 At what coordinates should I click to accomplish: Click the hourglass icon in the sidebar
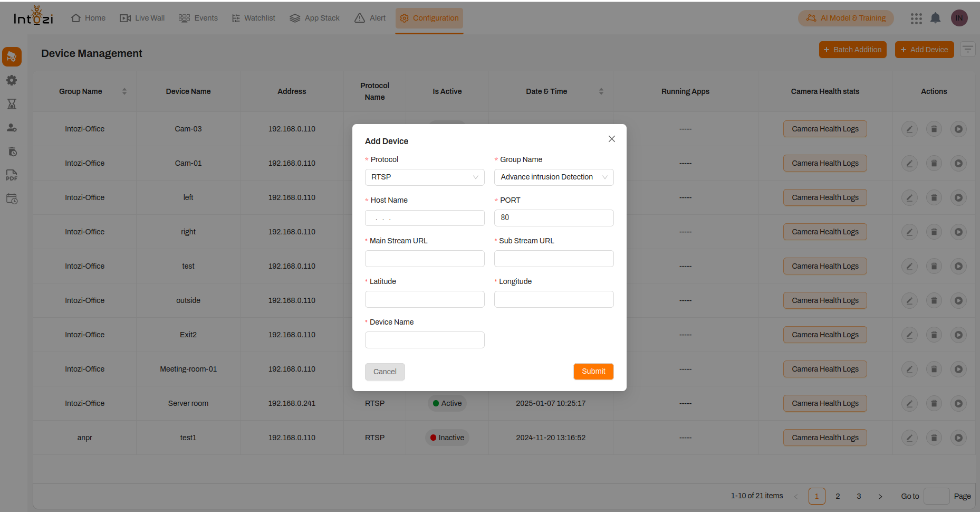(12, 104)
